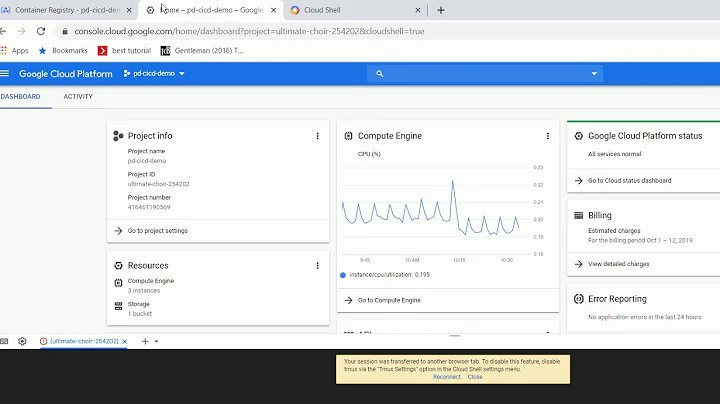
Task: Click the Compute Engine card header icon
Action: (x=348, y=136)
